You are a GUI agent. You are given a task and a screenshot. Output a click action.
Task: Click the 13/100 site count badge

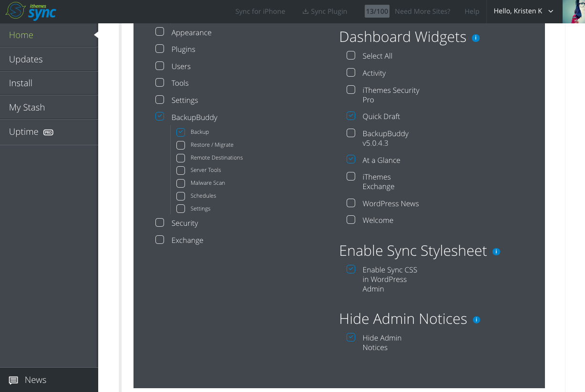[x=377, y=11]
